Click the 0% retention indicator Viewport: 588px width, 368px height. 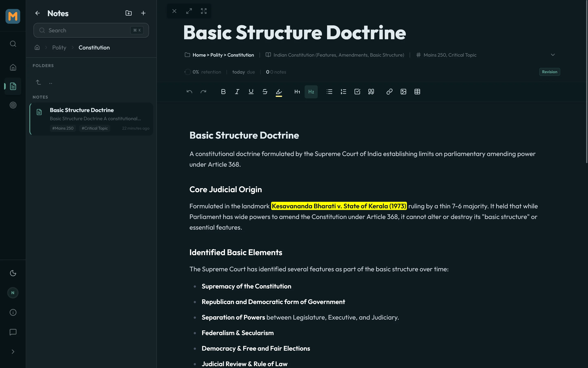point(203,72)
